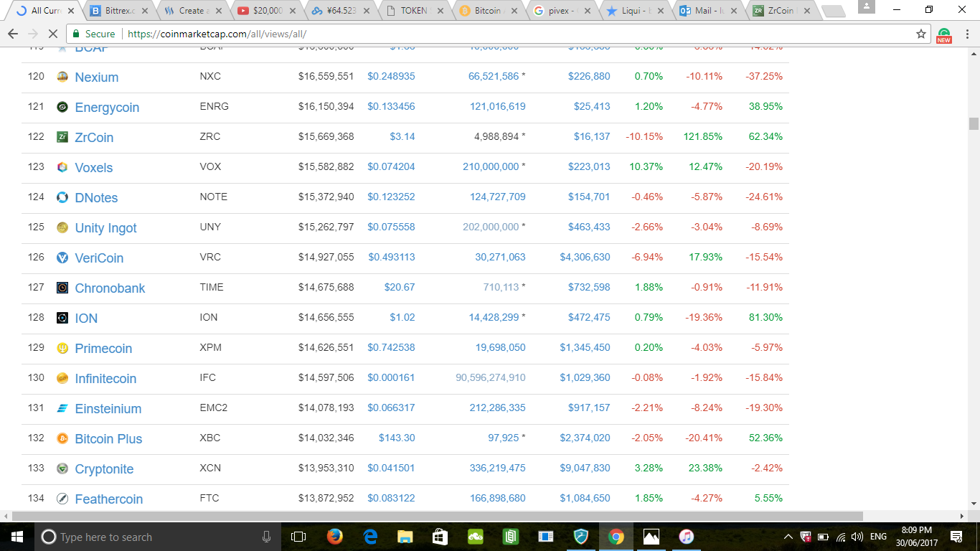
Task: Click the ION logo icon
Action: (62, 318)
